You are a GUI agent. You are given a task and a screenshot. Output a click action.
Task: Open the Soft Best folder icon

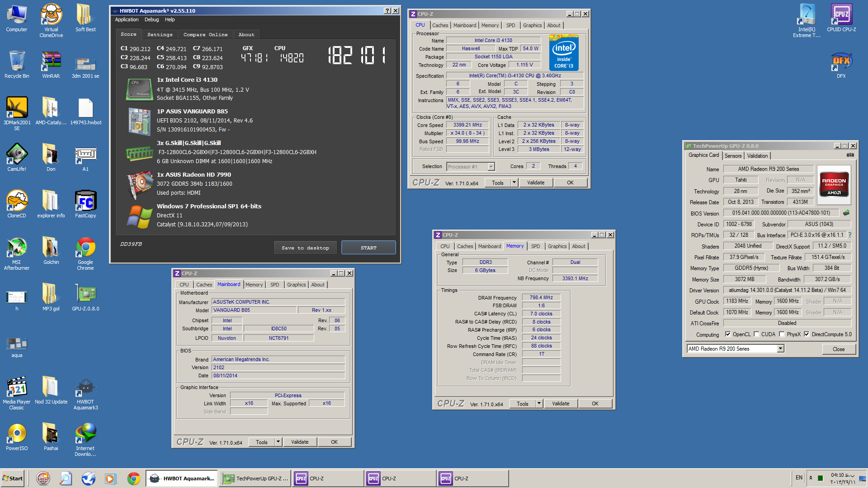point(85,19)
